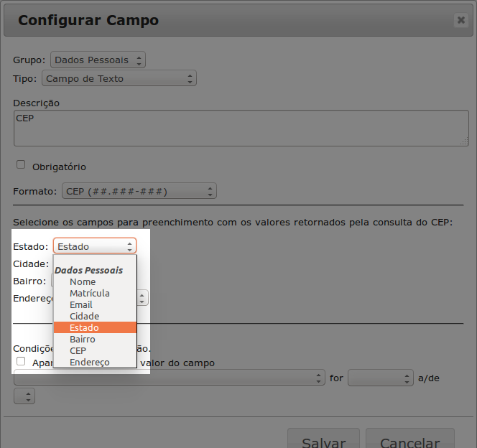Pick Email from the dropdown list
Image resolution: width=477 pixels, height=448 pixels.
click(81, 304)
